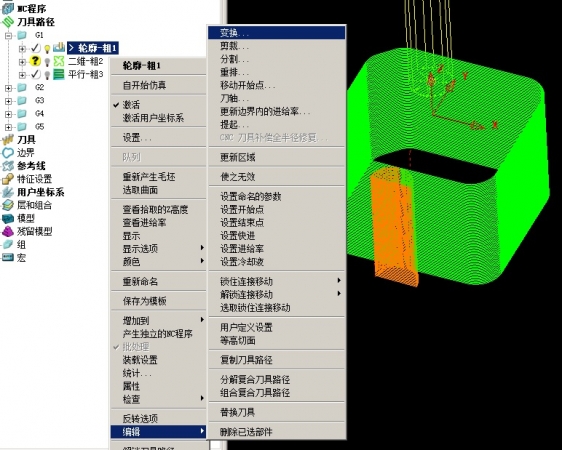562x450 pixels.
Task: Open the 颜色 submenu
Action: click(158, 262)
